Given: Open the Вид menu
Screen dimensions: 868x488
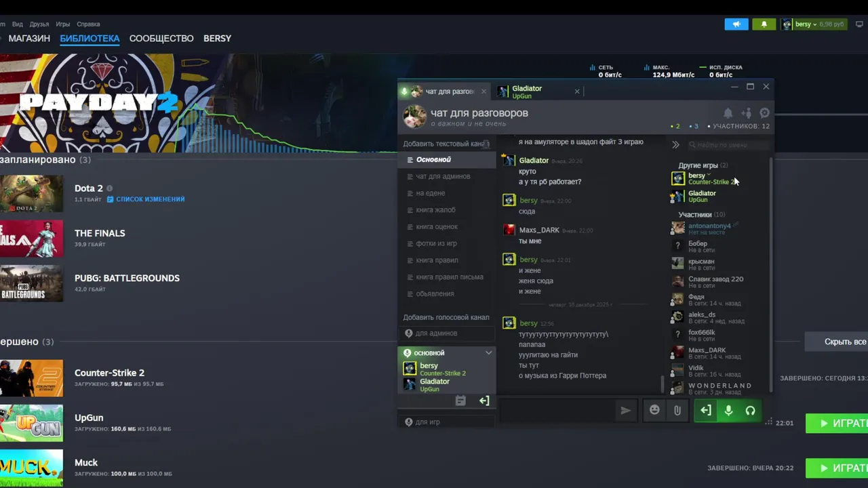Looking at the screenshot, I should (18, 24).
